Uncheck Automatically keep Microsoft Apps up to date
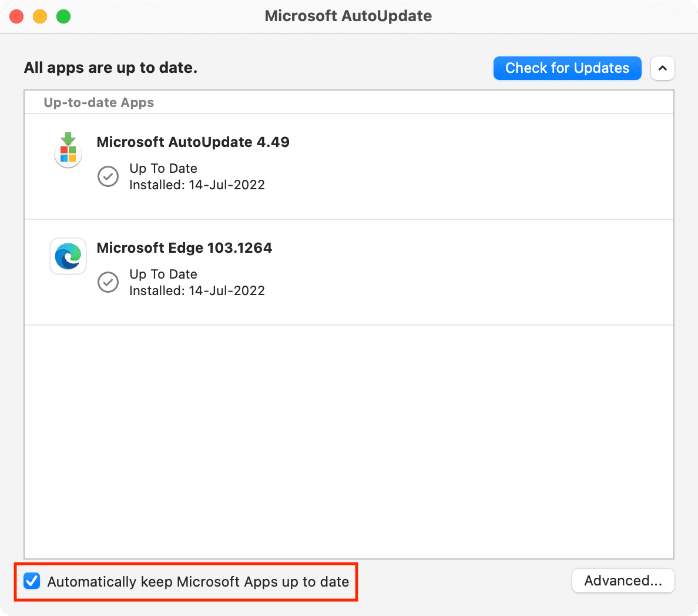The width and height of the screenshot is (698, 616). [32, 581]
